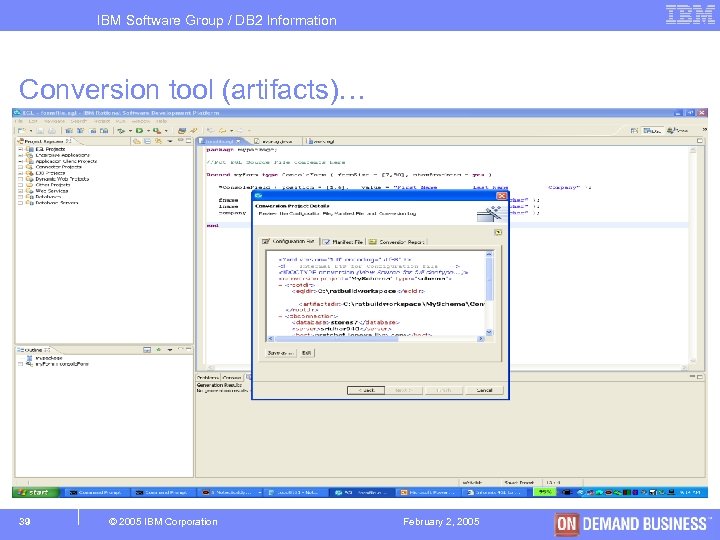Viewport: 720px width, 540px height.
Task: Click the External Tools toolbar icon
Action: tap(157, 131)
